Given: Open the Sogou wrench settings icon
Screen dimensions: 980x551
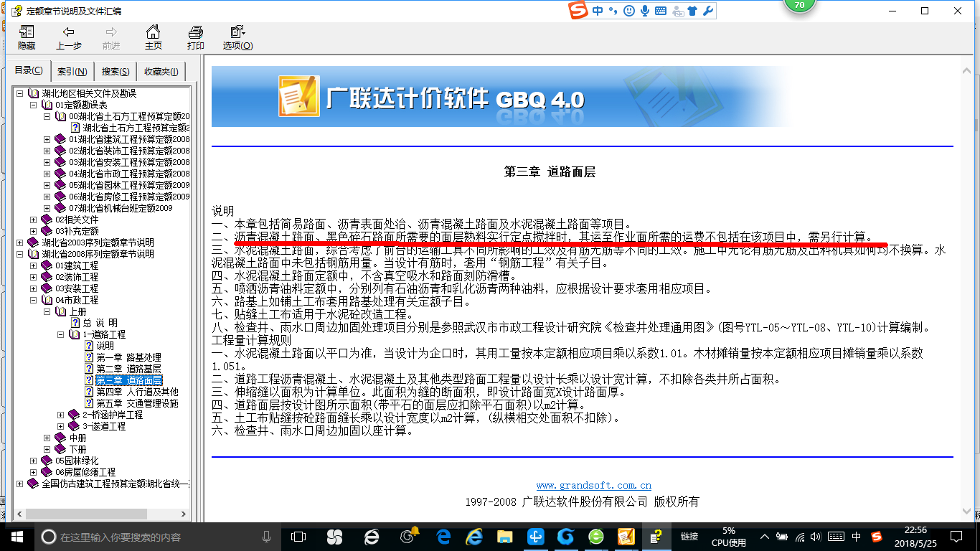Looking at the screenshot, I should click(x=707, y=11).
